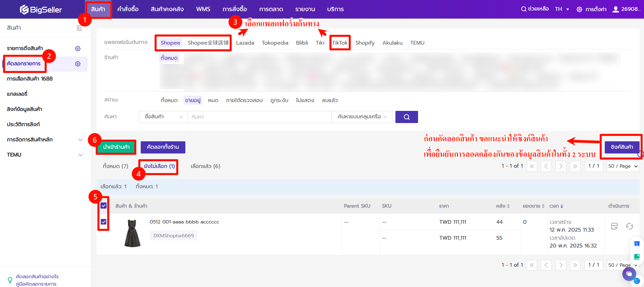Click the BigSeller logo
This screenshot has width=644, height=287.
[x=41, y=9]
